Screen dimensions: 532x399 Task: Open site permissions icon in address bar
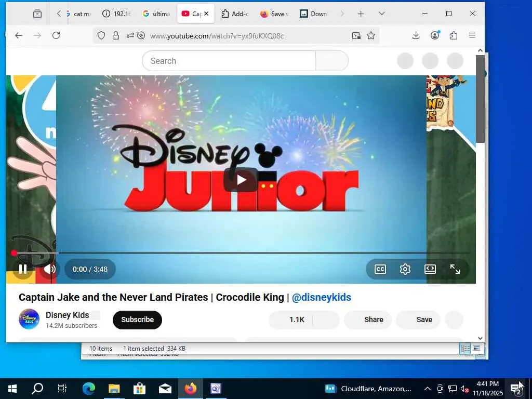(130, 35)
